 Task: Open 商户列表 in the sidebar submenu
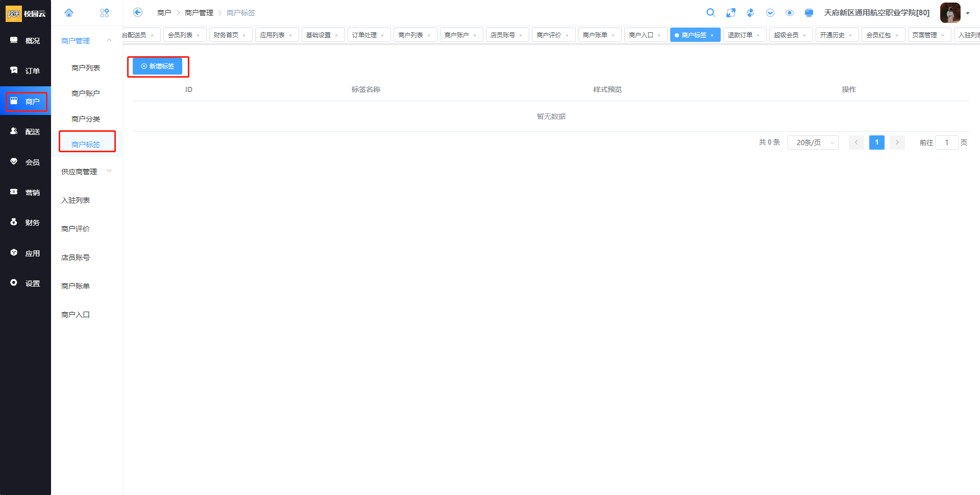tap(86, 67)
